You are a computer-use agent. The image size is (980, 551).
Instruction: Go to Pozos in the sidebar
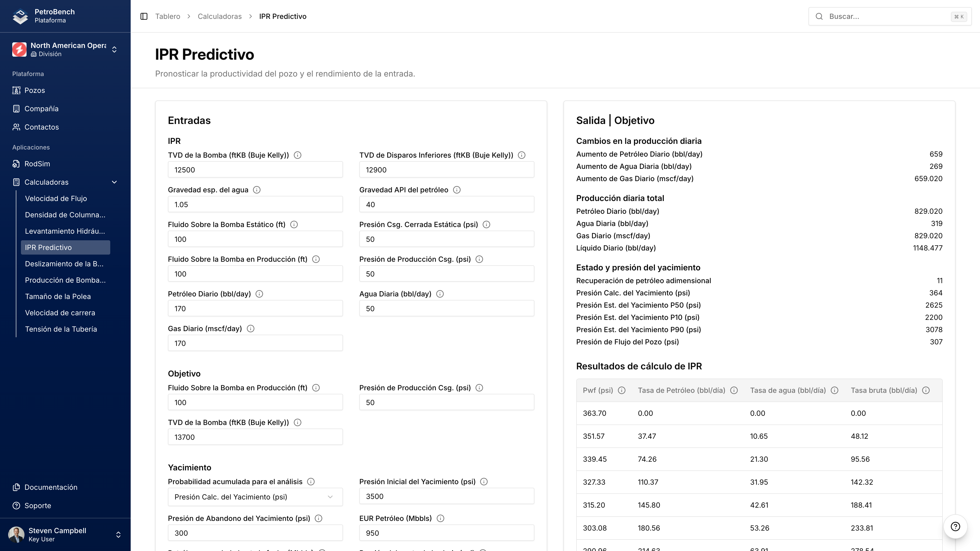click(x=35, y=91)
